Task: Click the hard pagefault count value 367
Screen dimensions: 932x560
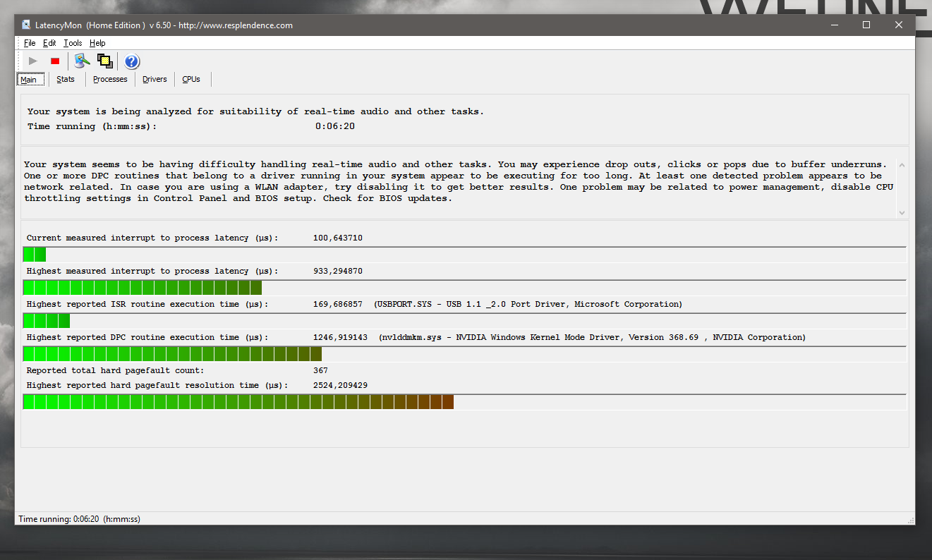Action: 320,370
